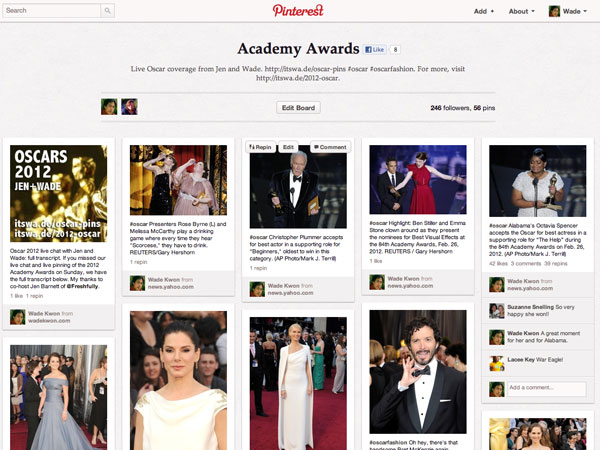The image size is (600, 450).
Task: Repin the Christopher Plummer pin
Action: point(260,147)
